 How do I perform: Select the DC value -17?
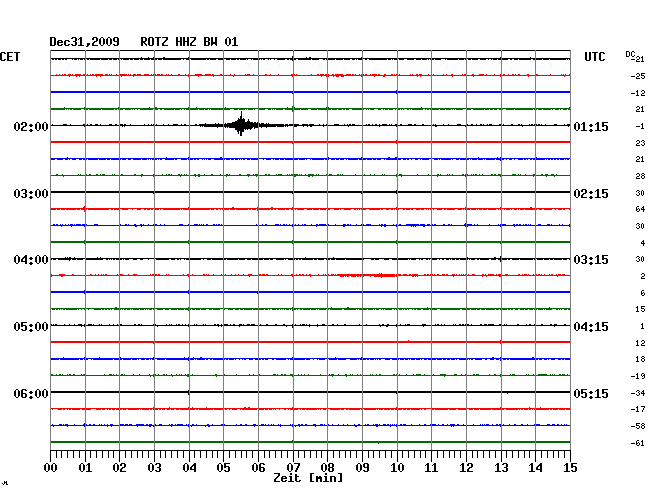pos(638,409)
